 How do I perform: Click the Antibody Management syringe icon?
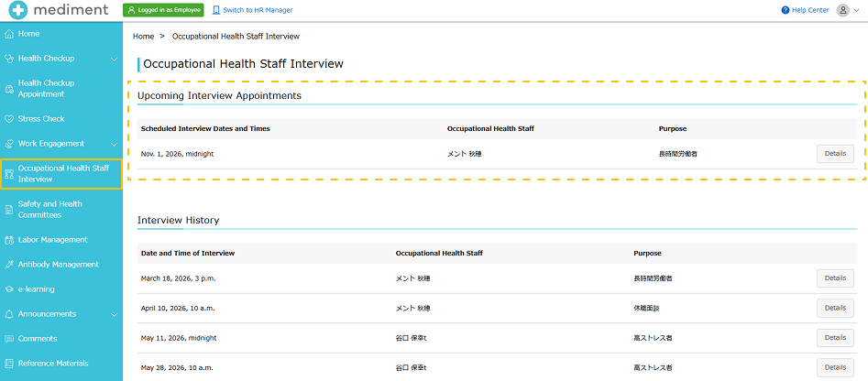click(8, 265)
